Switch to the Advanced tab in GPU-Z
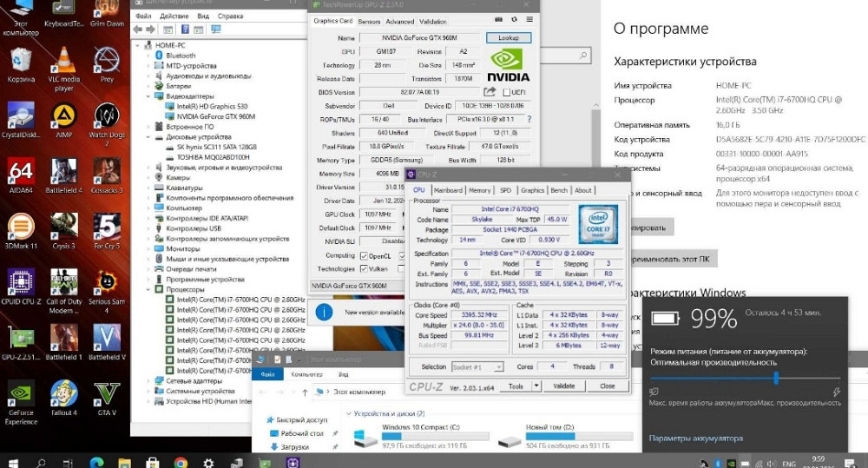The image size is (868, 468). pos(399,22)
